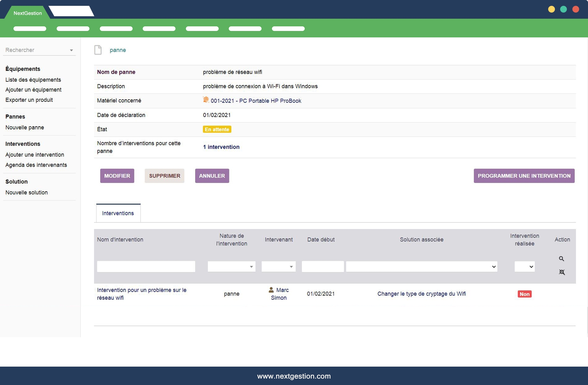Click the person icon next to Marc Simon
588x385 pixels.
tap(271, 290)
